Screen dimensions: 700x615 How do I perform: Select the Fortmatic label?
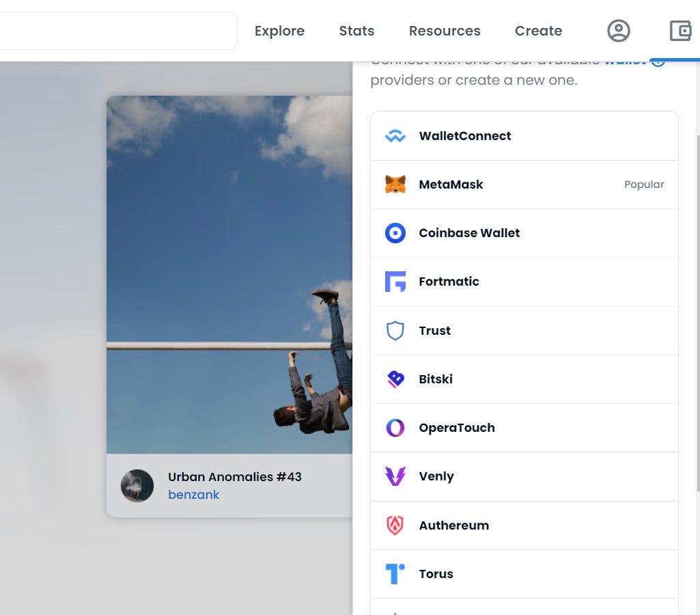[449, 282]
